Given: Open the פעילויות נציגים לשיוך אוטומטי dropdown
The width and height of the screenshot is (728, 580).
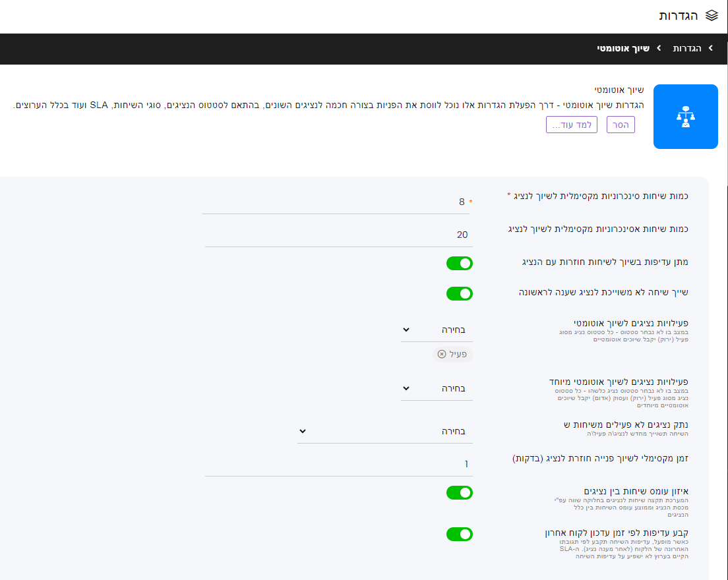Looking at the screenshot, I should tap(437, 330).
